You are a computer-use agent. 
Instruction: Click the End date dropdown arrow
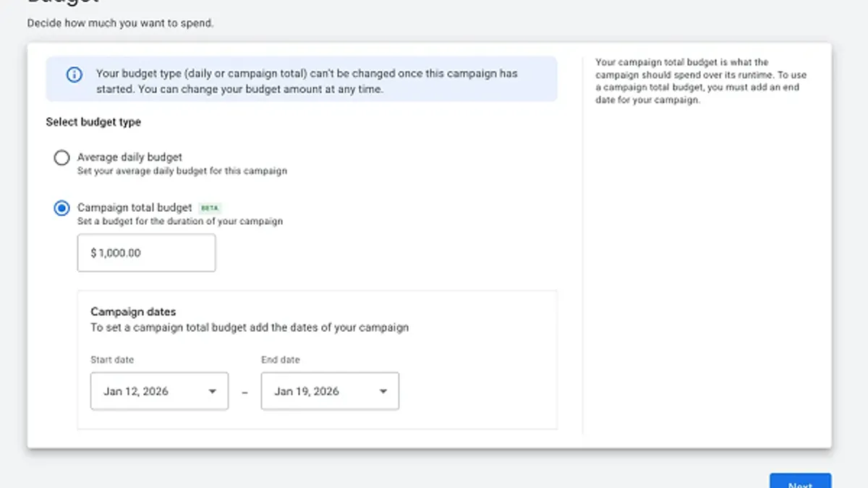[x=383, y=392]
